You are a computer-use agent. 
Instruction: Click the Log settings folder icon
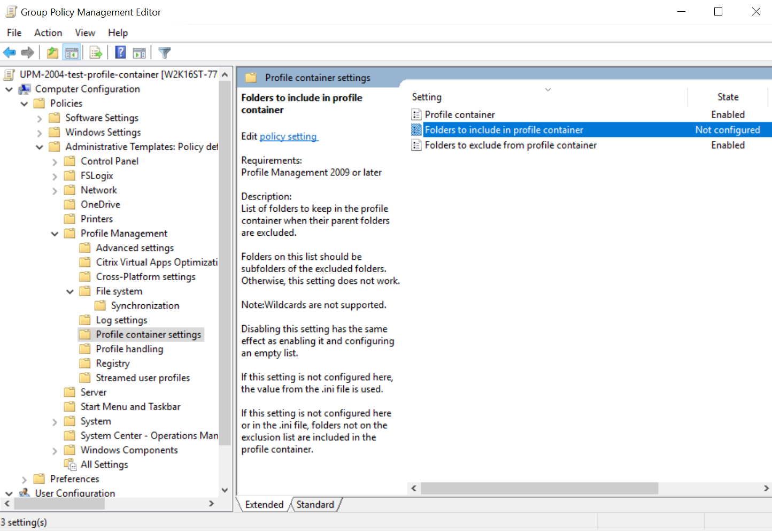point(84,320)
